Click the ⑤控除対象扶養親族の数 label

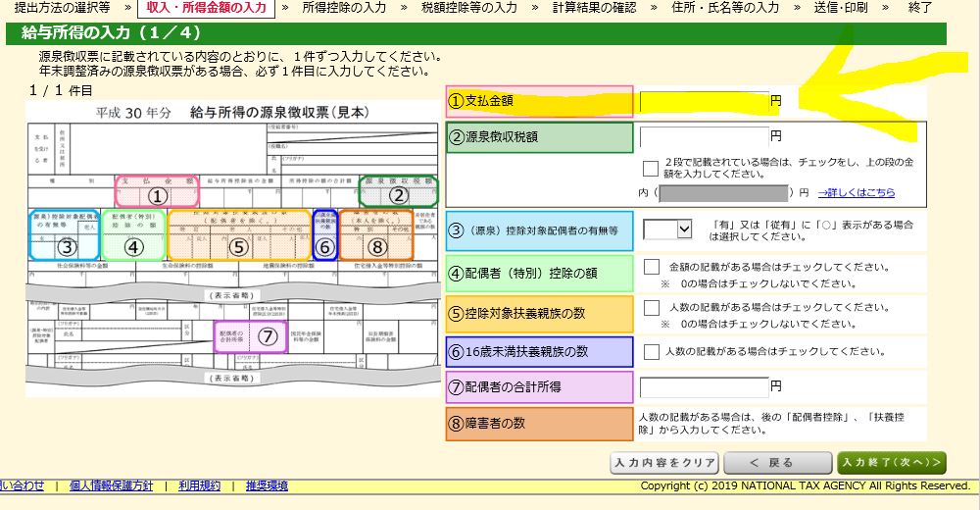click(x=539, y=314)
